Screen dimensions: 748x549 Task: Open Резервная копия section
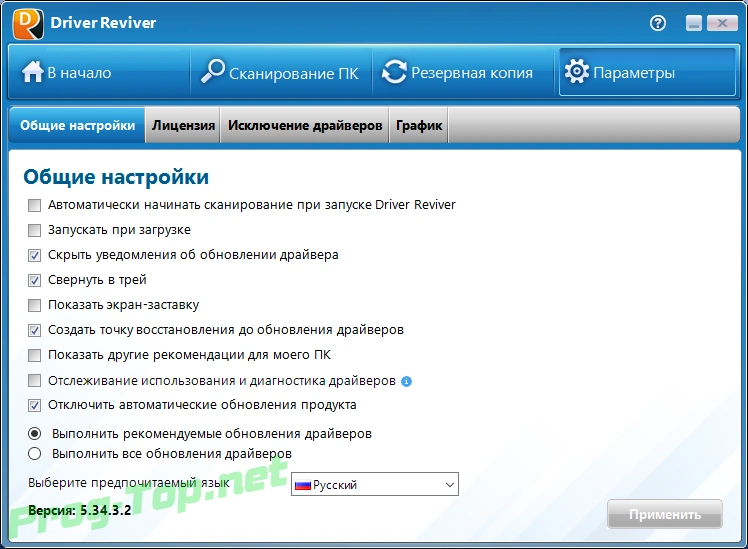pyautogui.click(x=463, y=72)
